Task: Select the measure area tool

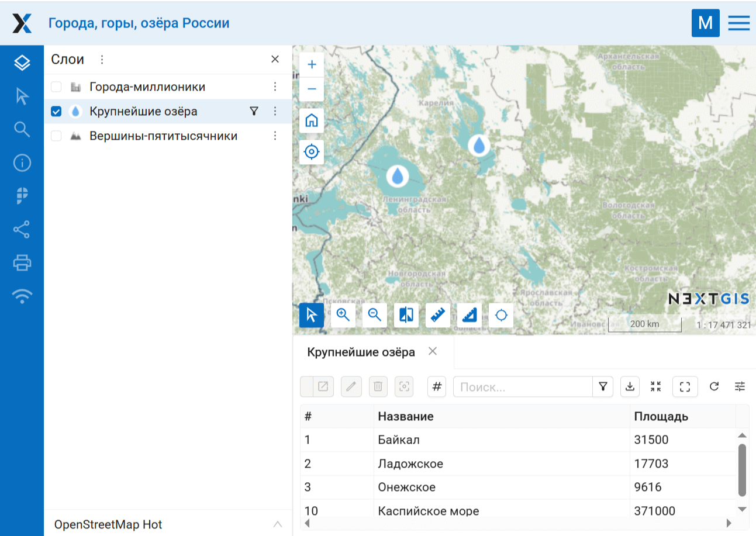Action: (x=470, y=316)
